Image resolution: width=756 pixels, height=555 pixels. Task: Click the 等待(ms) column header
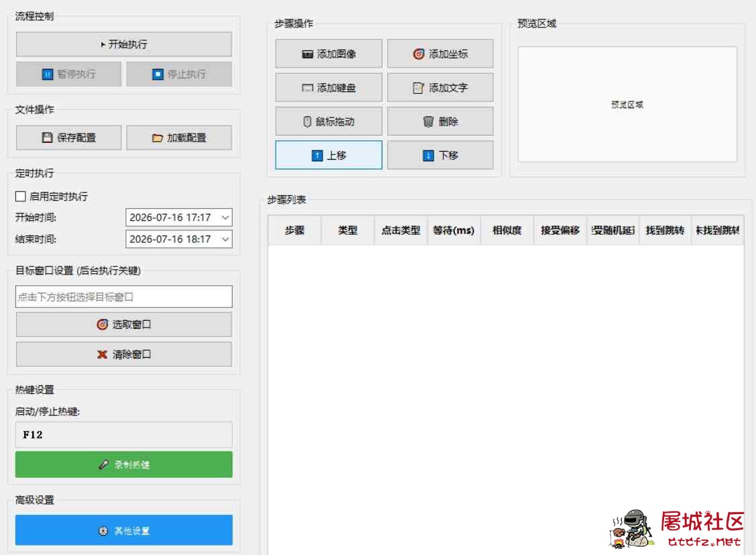(x=453, y=230)
